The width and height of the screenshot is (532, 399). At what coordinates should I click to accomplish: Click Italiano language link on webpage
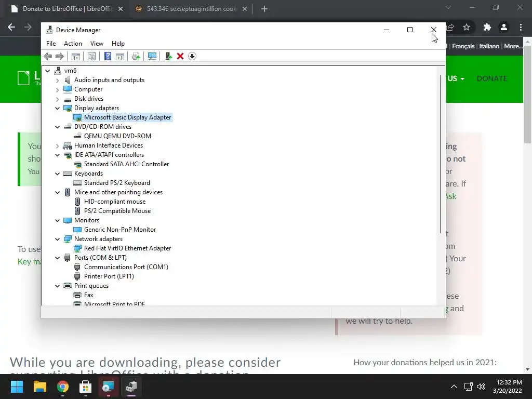(489, 46)
